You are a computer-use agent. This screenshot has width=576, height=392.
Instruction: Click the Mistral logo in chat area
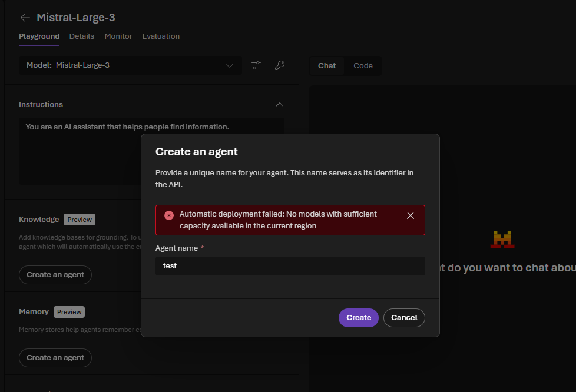[502, 240]
